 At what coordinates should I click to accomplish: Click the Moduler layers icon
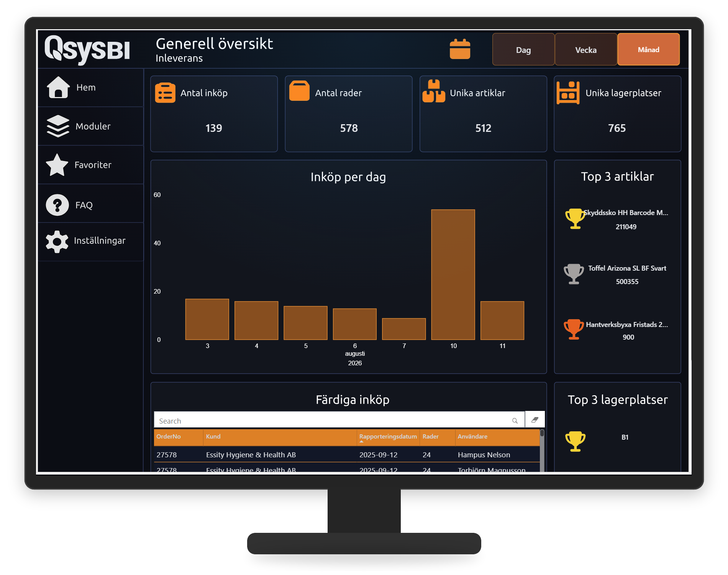(x=58, y=126)
